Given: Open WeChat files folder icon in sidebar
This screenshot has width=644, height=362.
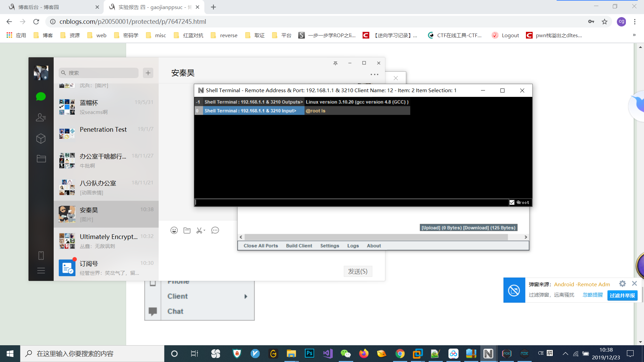Looking at the screenshot, I should point(41,159).
